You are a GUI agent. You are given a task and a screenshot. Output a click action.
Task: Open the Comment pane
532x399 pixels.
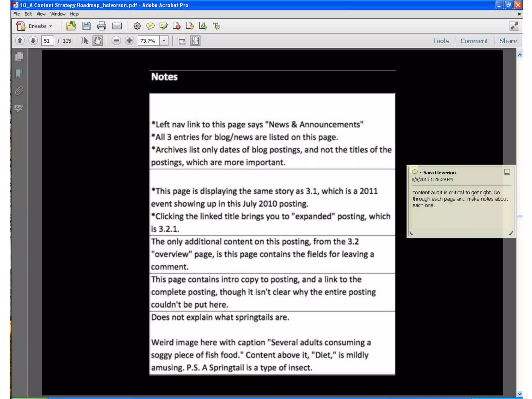(474, 41)
